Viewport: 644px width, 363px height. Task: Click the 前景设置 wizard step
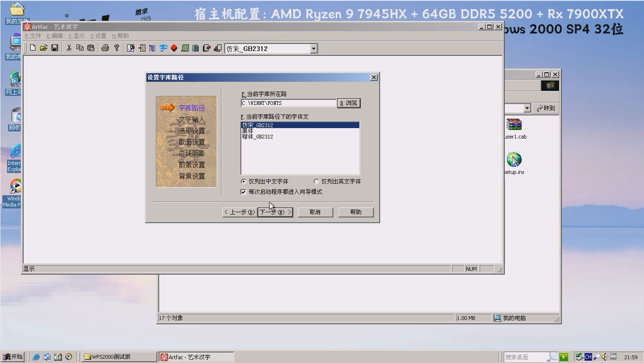coord(192,165)
